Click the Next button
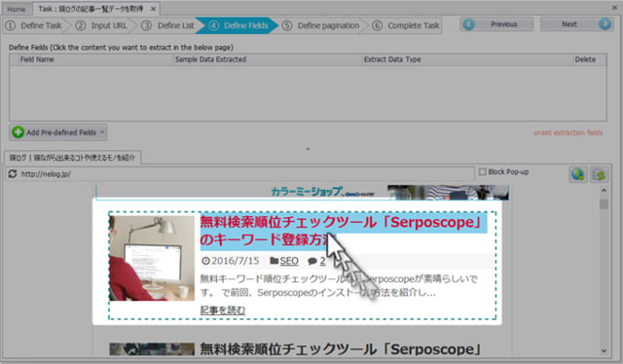This screenshot has height=364, width=623. [577, 24]
